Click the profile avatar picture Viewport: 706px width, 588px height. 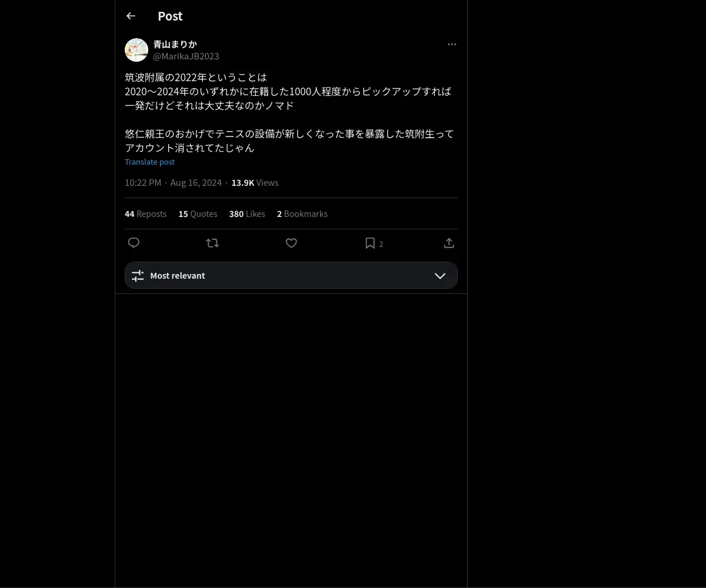point(136,50)
